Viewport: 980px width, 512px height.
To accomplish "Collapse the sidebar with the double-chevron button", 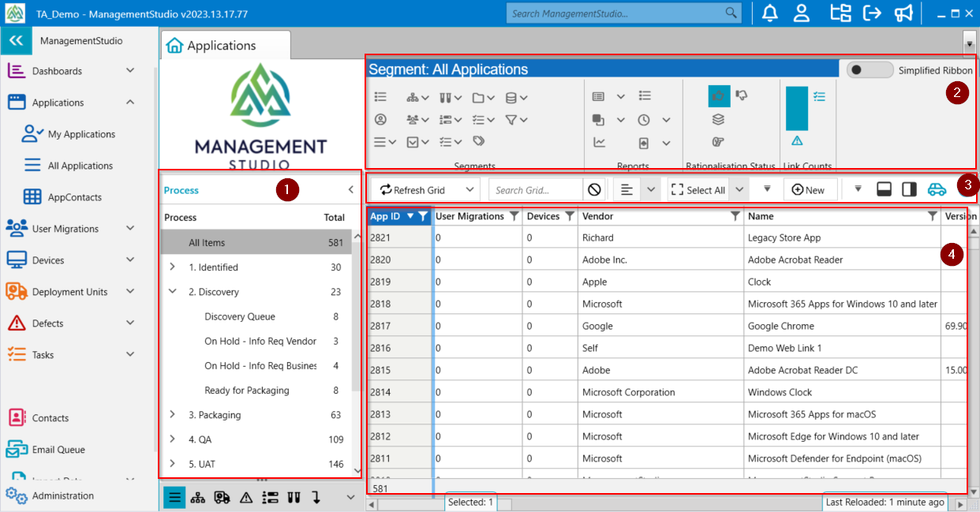I will coord(16,41).
